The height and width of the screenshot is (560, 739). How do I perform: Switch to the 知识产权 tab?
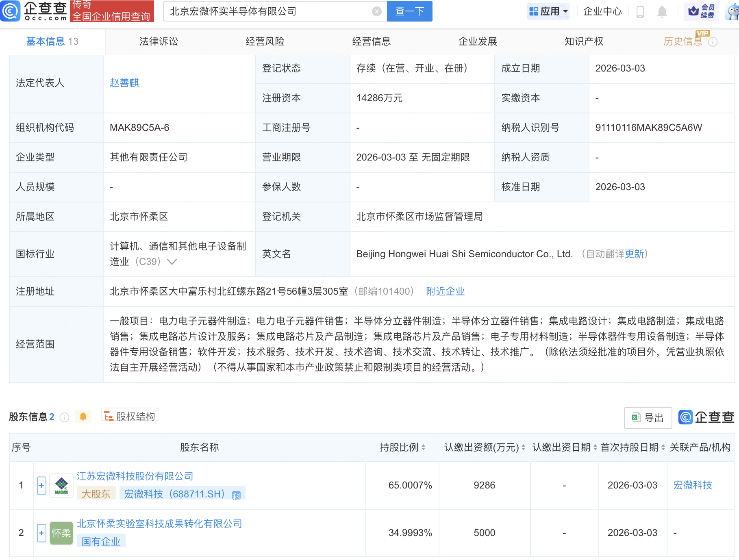point(583,41)
